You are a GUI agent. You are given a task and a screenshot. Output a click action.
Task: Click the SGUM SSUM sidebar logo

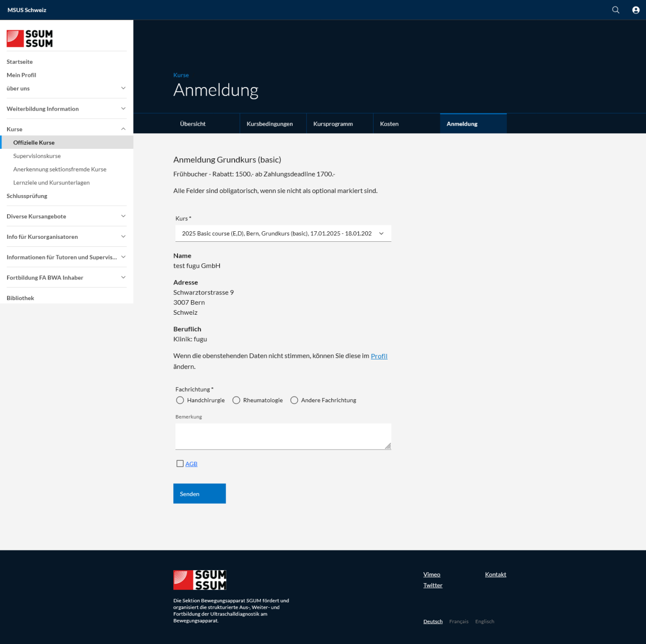click(x=30, y=39)
